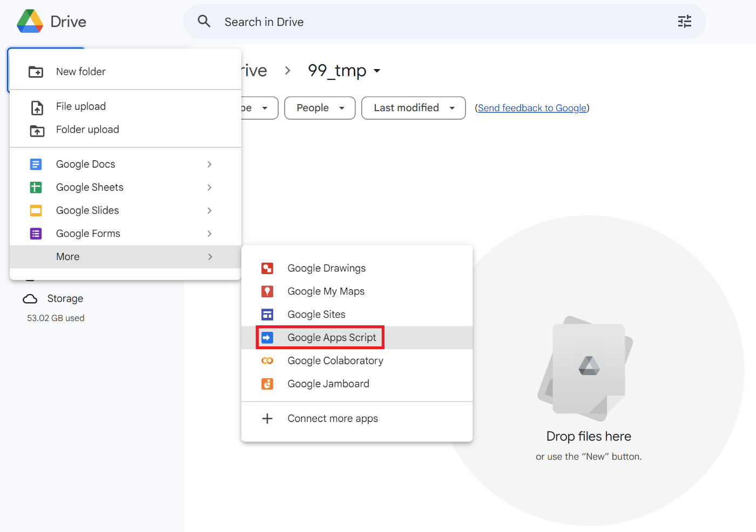Viewport: 756px width, 532px height.
Task: Click the Drive title text
Action: (68, 22)
